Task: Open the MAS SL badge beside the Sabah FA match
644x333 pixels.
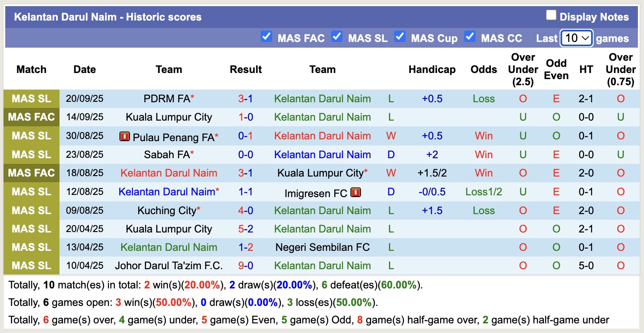Action: [31, 154]
